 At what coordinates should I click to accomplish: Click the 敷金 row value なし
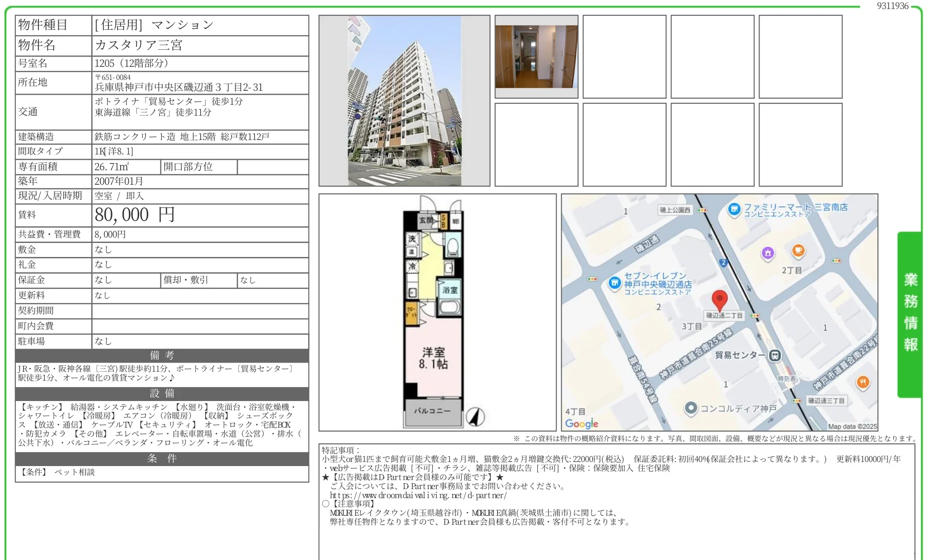pos(103,250)
